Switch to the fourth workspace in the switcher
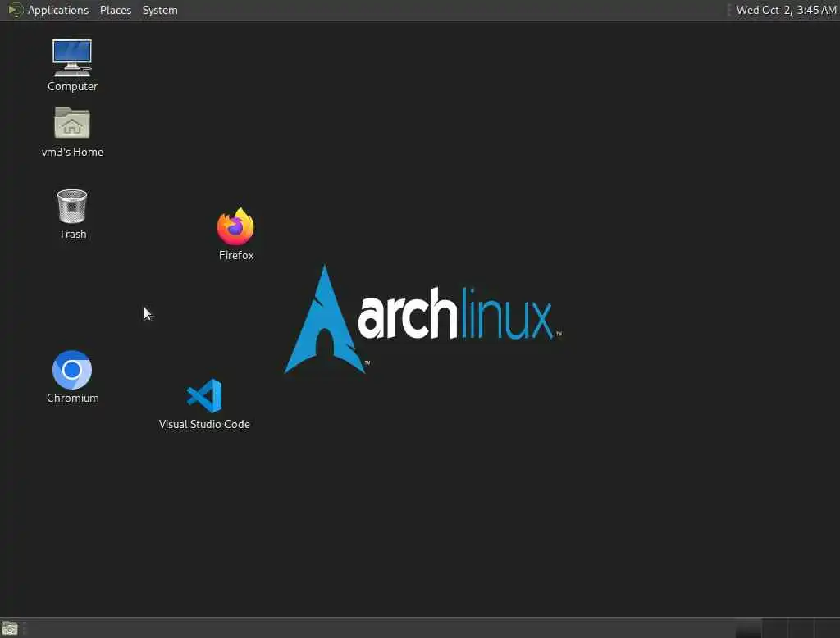 (x=827, y=628)
